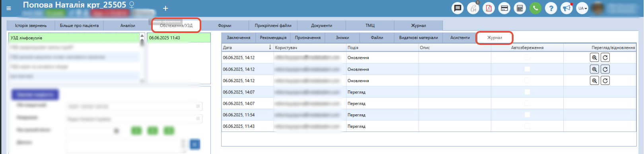Open the chat messages icon
Viewport: 644px width, 154px height.
point(457,8)
